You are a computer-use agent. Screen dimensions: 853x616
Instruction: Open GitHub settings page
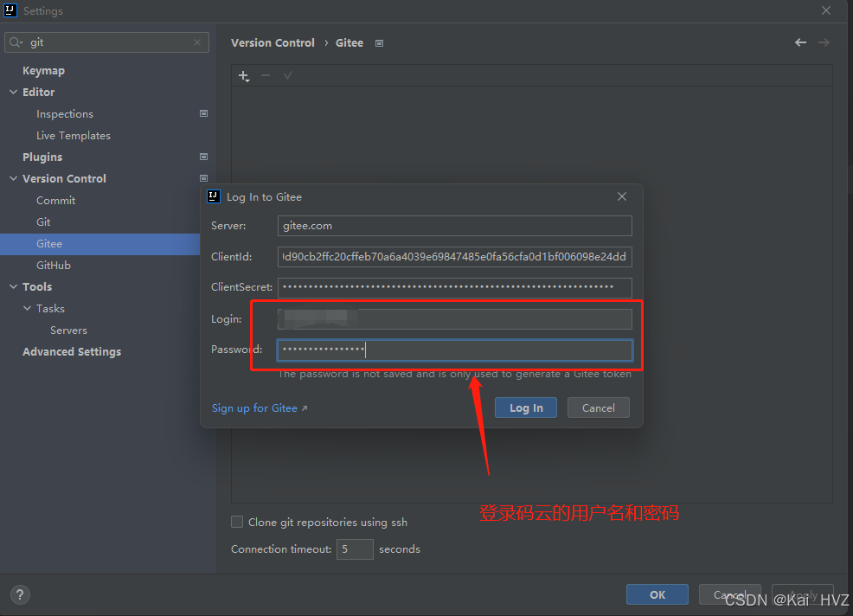click(x=54, y=265)
